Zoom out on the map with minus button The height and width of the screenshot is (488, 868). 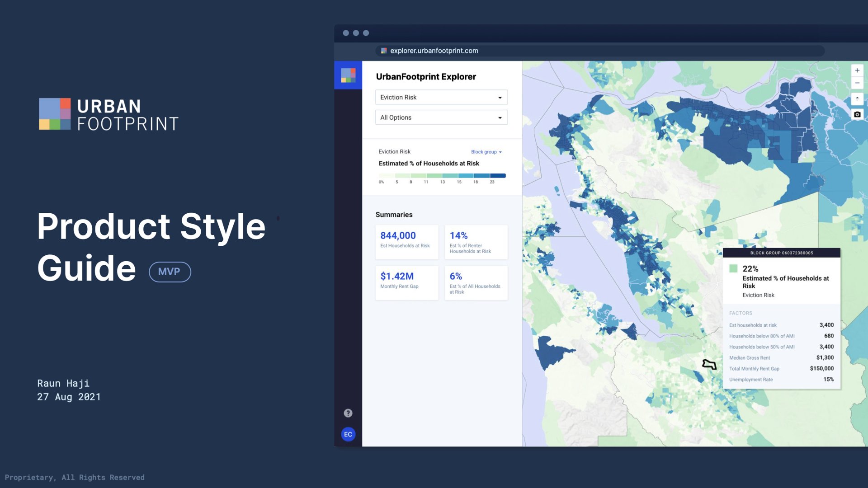tap(857, 83)
